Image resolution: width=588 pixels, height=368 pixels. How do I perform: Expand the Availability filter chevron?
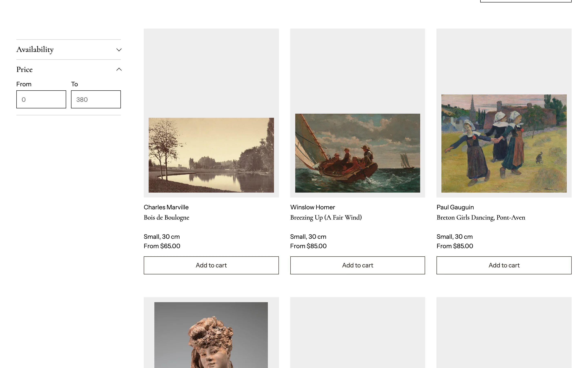pos(119,50)
